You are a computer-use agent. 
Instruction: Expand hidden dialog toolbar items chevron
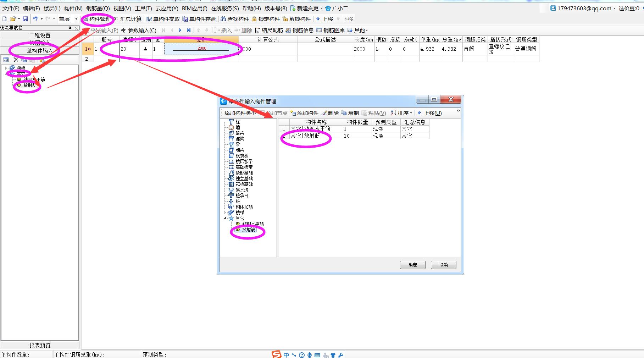pos(458,111)
